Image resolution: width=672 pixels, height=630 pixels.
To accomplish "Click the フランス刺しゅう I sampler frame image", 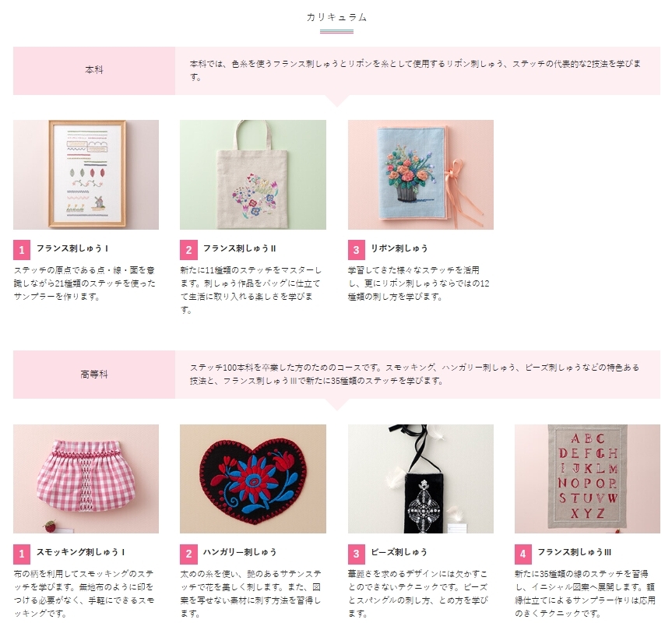I will [86, 175].
